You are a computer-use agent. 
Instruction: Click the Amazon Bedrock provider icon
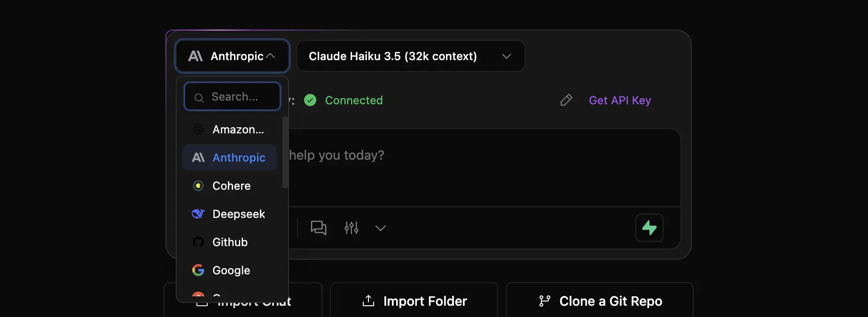(x=198, y=129)
